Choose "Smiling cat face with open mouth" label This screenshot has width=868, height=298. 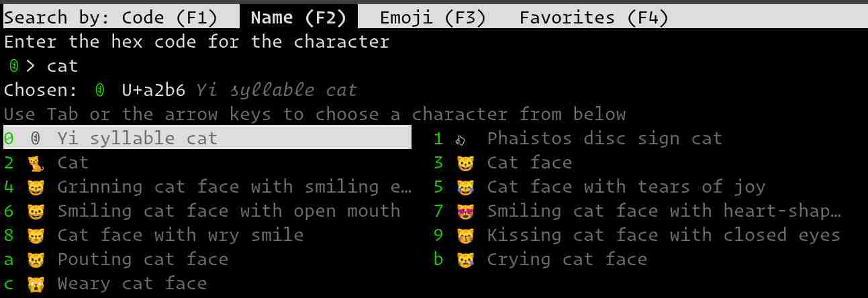(228, 211)
